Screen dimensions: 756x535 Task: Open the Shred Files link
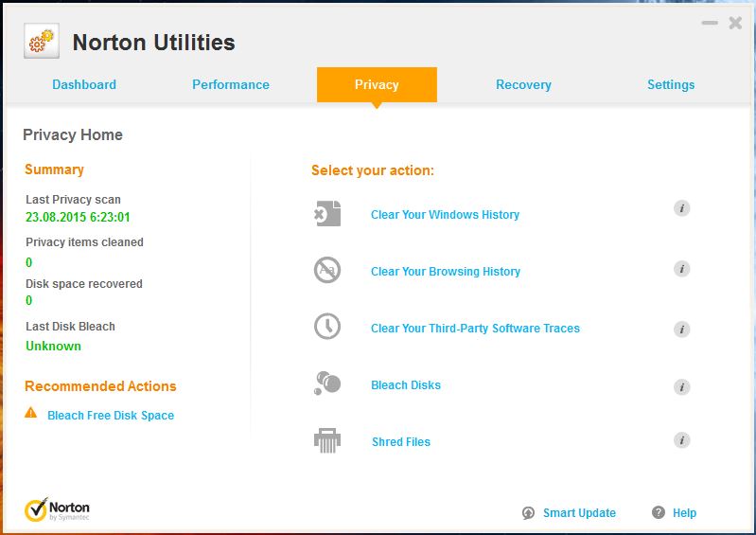[x=401, y=441]
